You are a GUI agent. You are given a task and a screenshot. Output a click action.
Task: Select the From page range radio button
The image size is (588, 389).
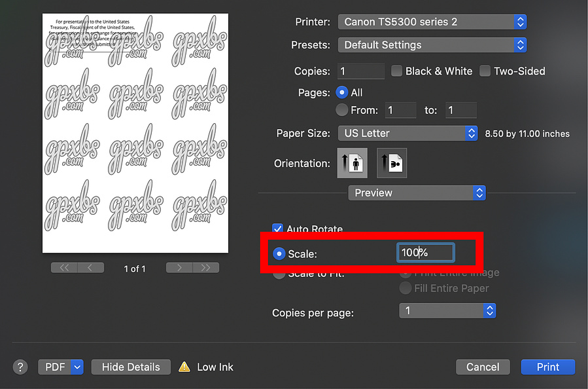341,110
